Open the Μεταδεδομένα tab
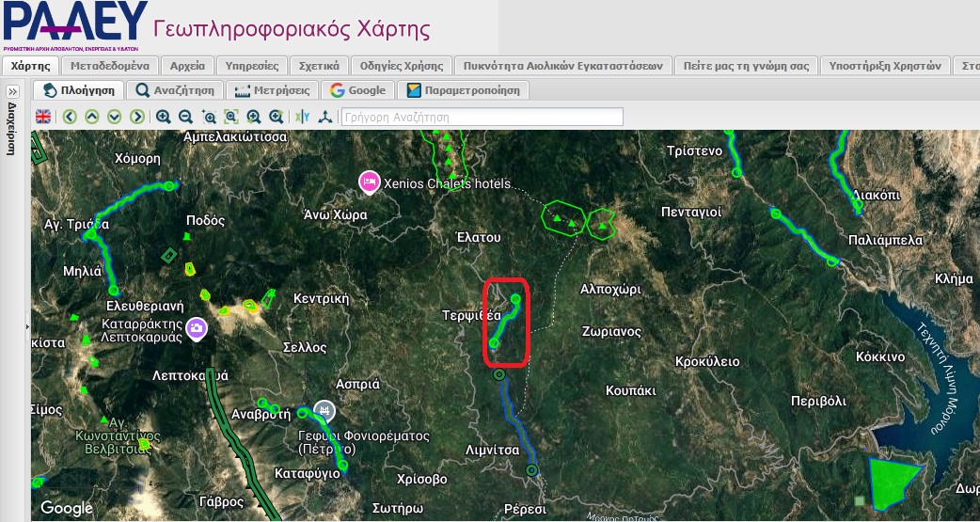The height and width of the screenshot is (522, 980). coord(110,66)
